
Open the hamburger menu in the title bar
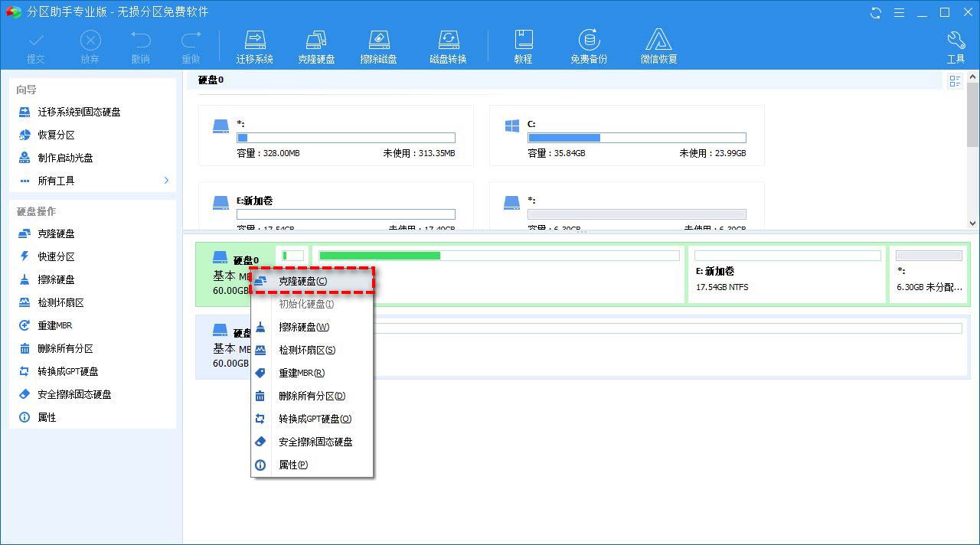click(x=898, y=12)
